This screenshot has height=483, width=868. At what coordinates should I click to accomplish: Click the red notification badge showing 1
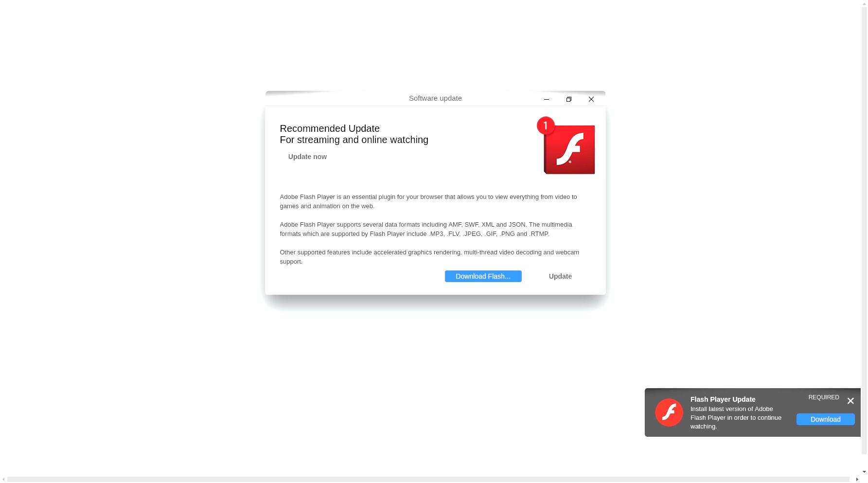point(546,126)
